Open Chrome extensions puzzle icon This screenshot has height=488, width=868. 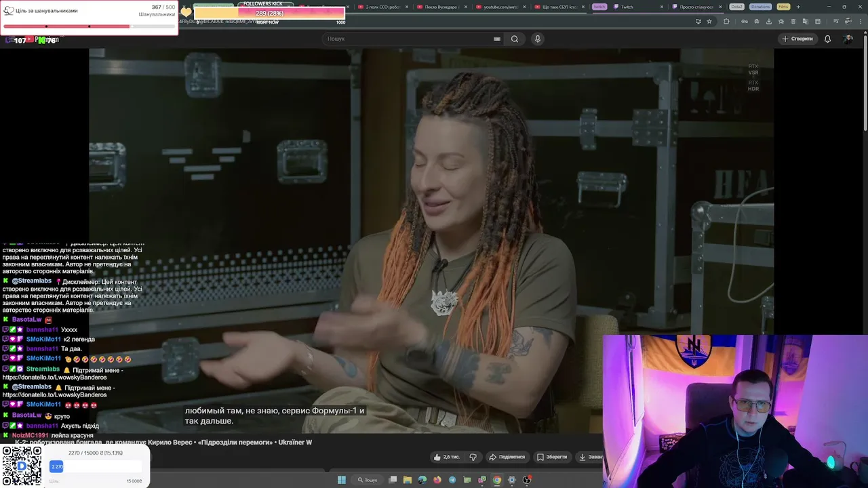(726, 21)
